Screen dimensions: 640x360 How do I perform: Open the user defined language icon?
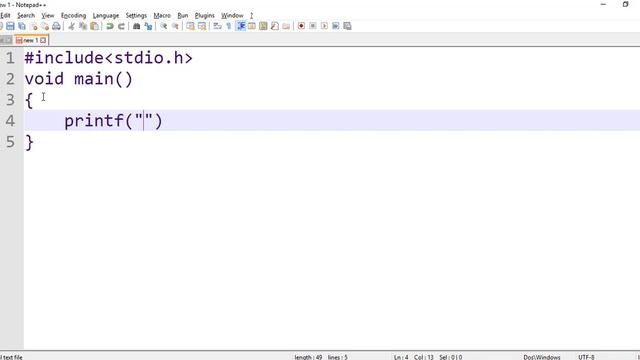(252, 26)
